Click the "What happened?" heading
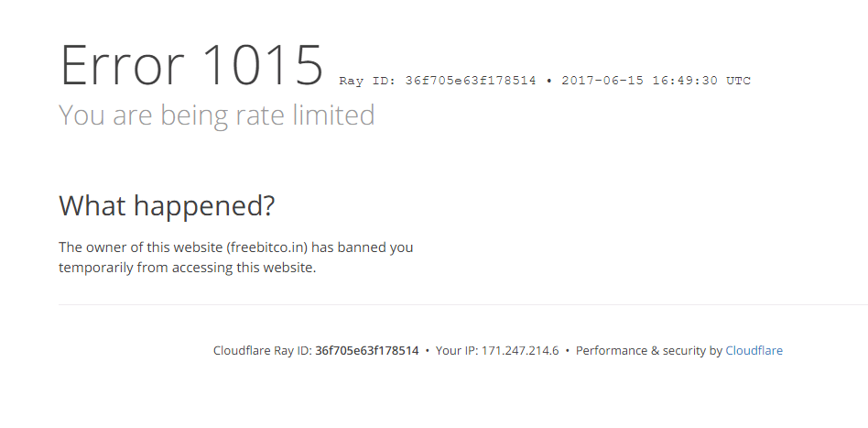Viewport: 868px width, 428px height. click(x=167, y=205)
